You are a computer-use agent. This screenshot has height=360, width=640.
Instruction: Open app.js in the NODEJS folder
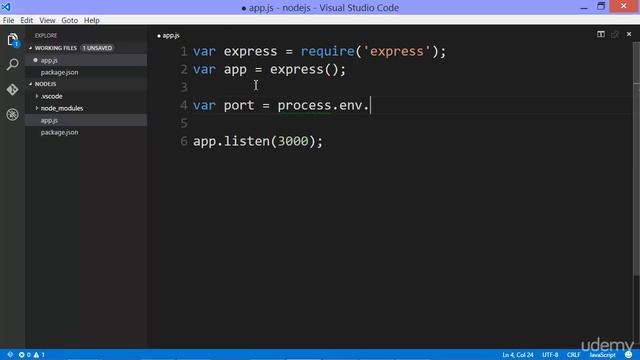(x=86, y=120)
